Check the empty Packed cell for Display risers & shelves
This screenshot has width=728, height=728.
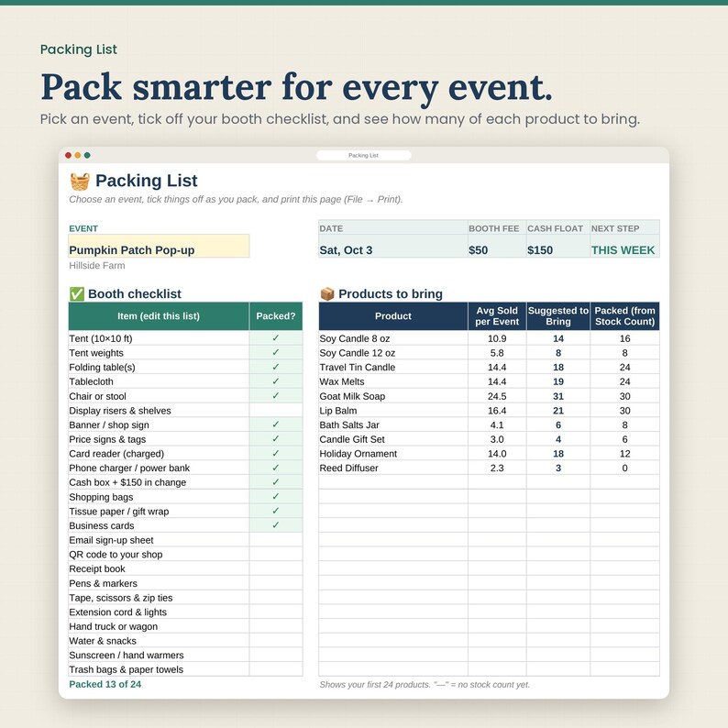coord(276,411)
